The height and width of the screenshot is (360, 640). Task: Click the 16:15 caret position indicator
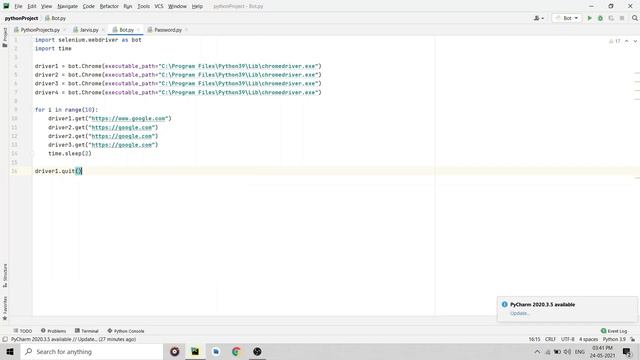point(534,339)
